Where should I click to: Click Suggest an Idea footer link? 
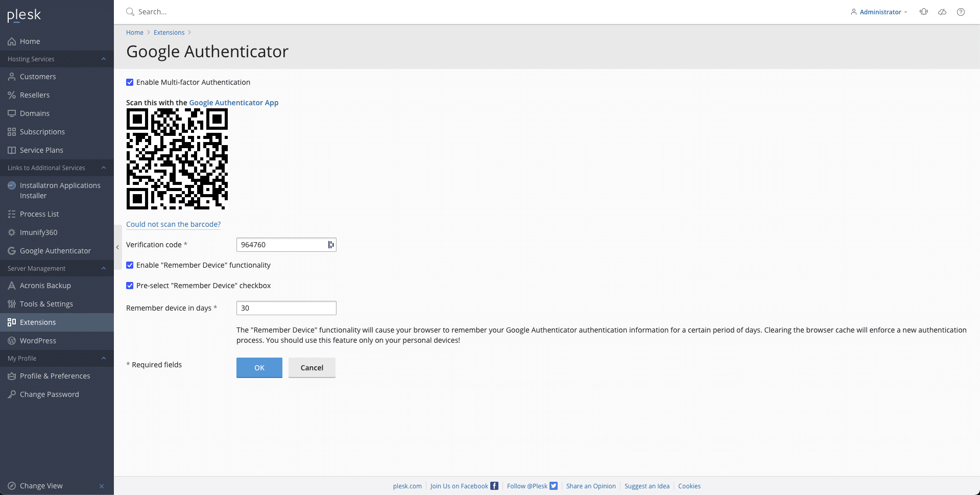pos(647,486)
